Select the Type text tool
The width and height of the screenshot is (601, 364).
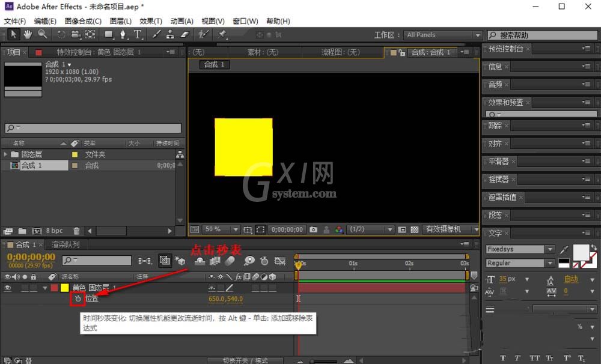pos(138,34)
